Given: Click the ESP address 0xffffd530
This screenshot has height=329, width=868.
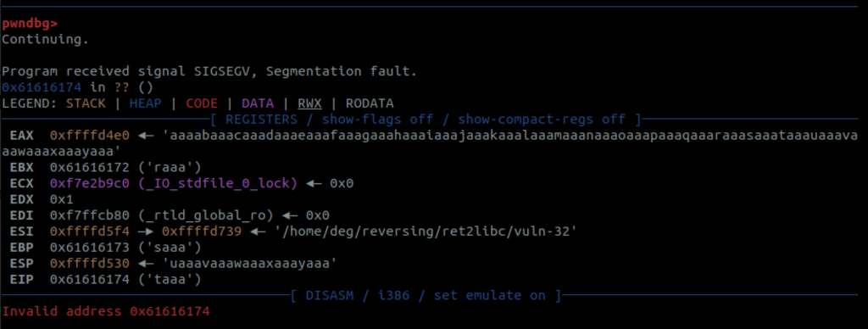Looking at the screenshot, I should (x=90, y=264).
